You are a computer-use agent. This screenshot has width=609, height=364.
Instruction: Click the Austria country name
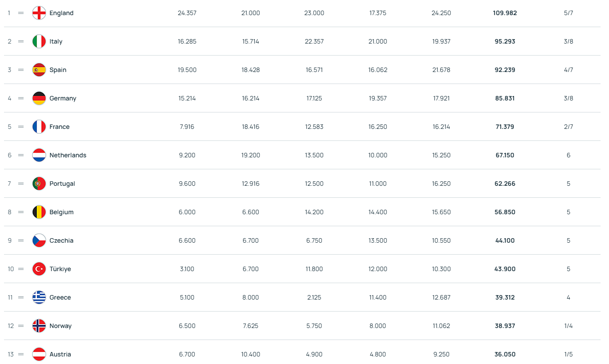60,354
